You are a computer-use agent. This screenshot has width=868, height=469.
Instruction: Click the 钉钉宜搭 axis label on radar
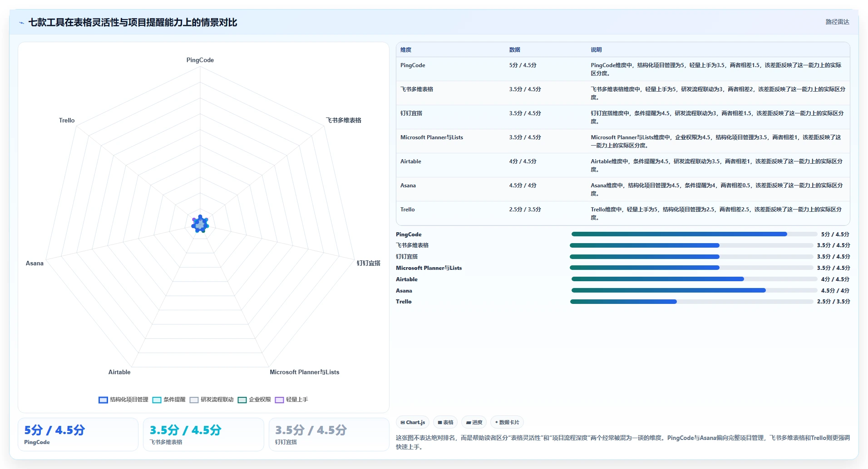pyautogui.click(x=369, y=263)
